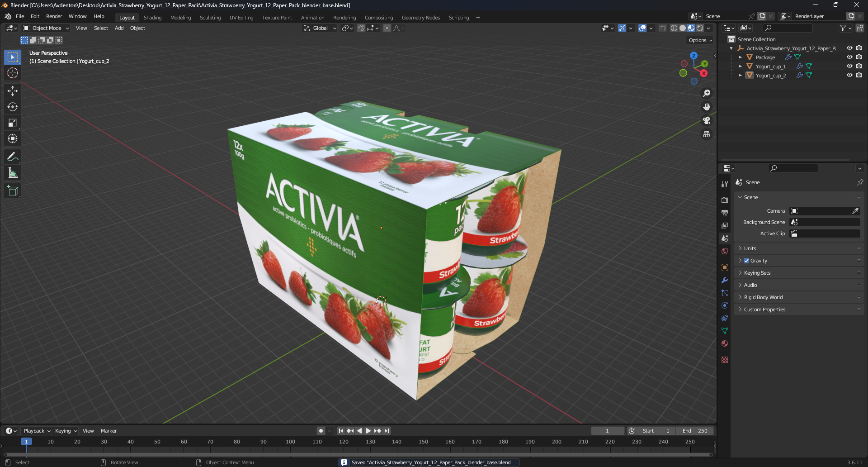868x467 pixels.
Task: Select the Annotate tool
Action: pos(13,157)
